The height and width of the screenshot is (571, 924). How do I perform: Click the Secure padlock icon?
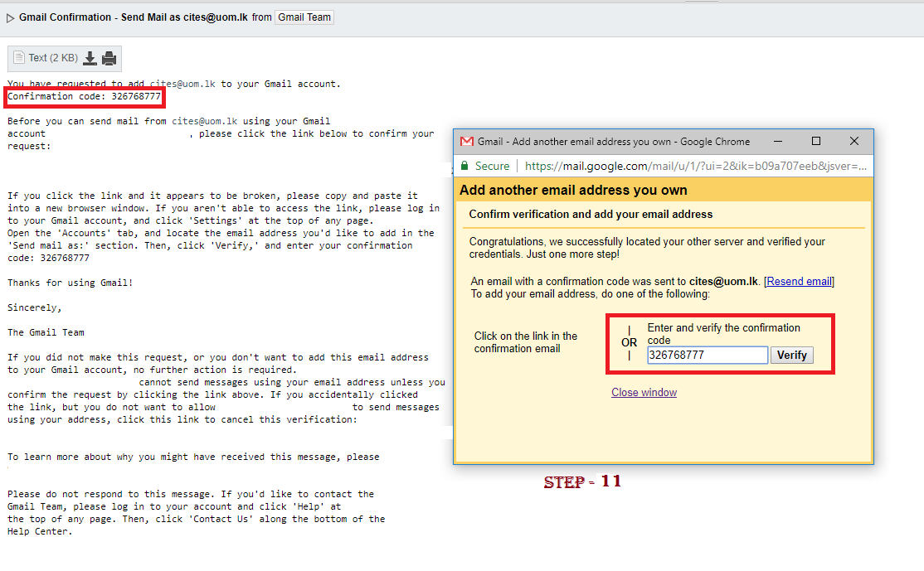(x=464, y=166)
